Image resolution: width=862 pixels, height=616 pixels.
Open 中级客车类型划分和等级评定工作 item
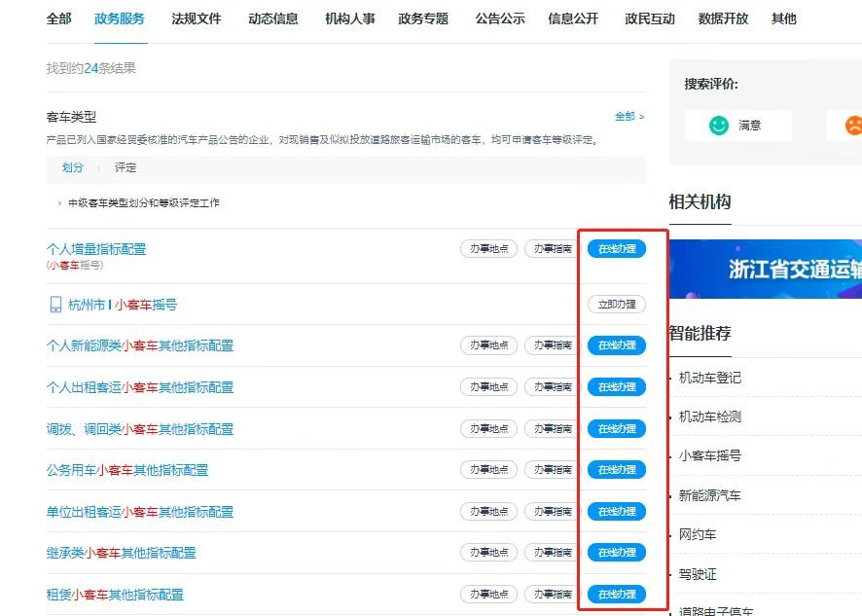(x=144, y=203)
